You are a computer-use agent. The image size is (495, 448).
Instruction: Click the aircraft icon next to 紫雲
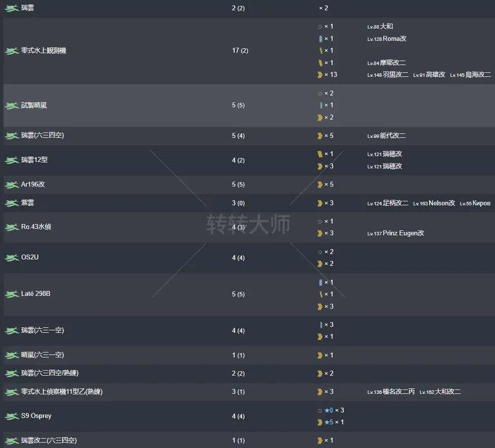pos(12,203)
